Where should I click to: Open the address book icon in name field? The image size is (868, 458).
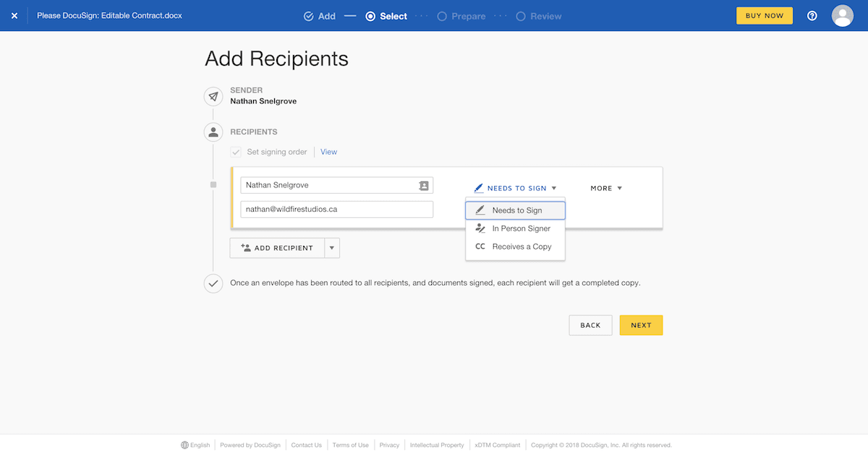click(424, 186)
